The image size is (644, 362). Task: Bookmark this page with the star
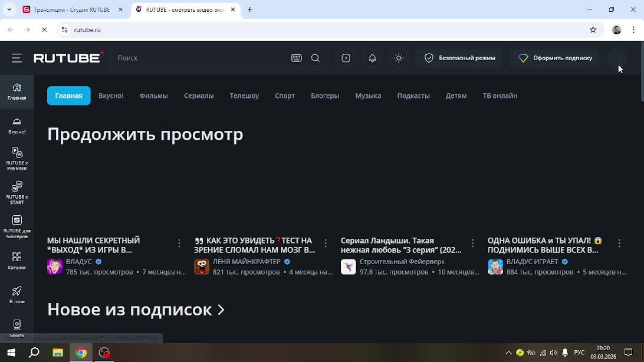click(593, 29)
